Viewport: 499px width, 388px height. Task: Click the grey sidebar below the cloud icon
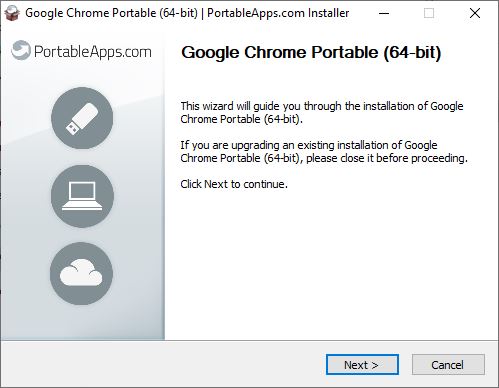(82, 322)
